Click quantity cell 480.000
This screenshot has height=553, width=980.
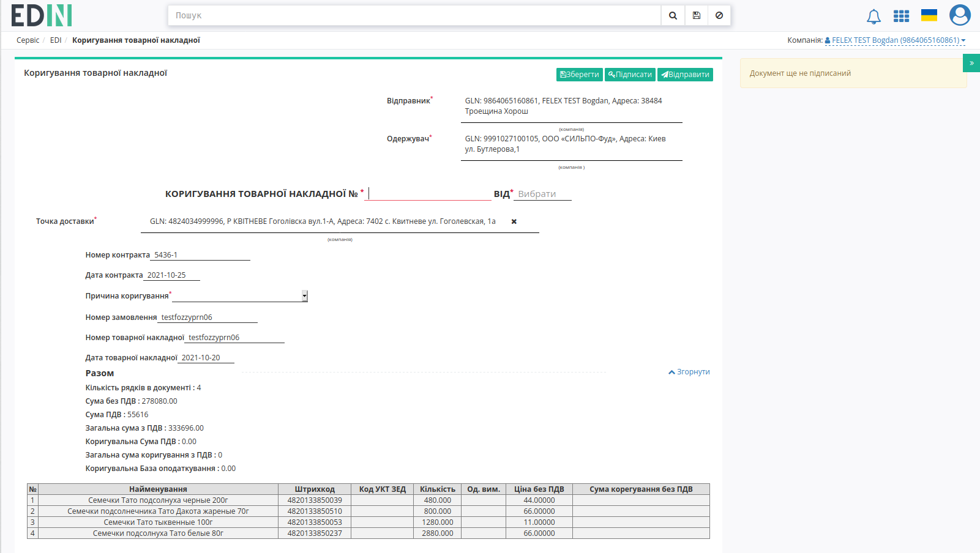tap(438, 500)
